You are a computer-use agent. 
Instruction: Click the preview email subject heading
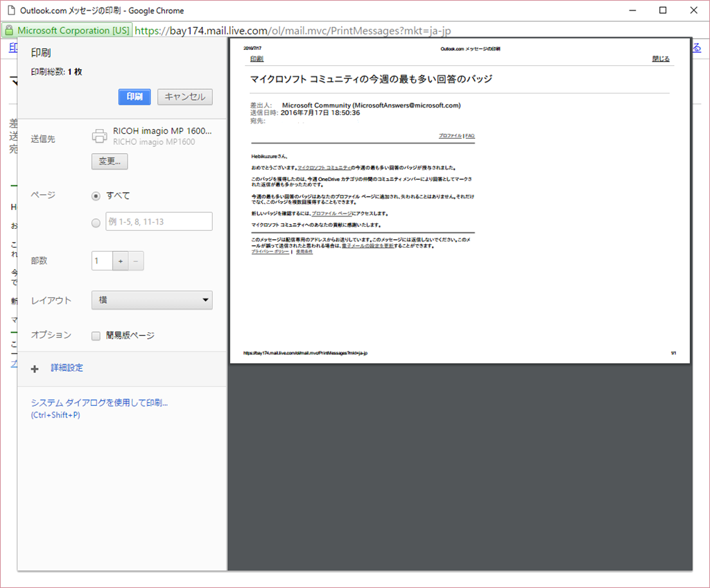coord(372,79)
